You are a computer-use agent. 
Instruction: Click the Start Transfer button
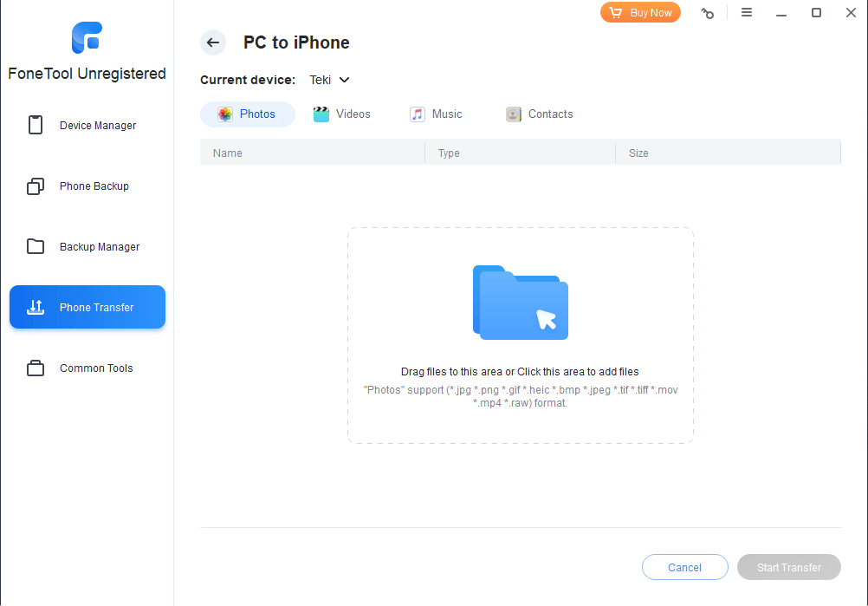[789, 567]
